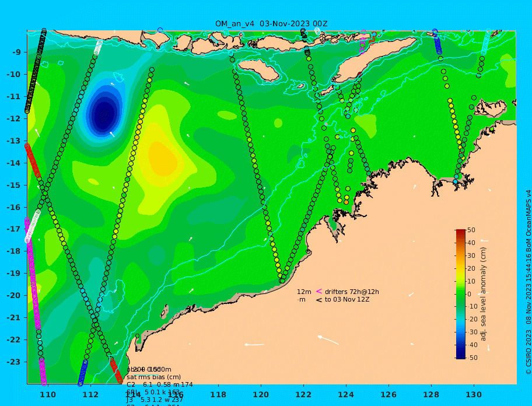Click the CSIRO 2023 BoM OceanMAPS v4 credit
This screenshot has height=406, width=532.
coord(528,282)
